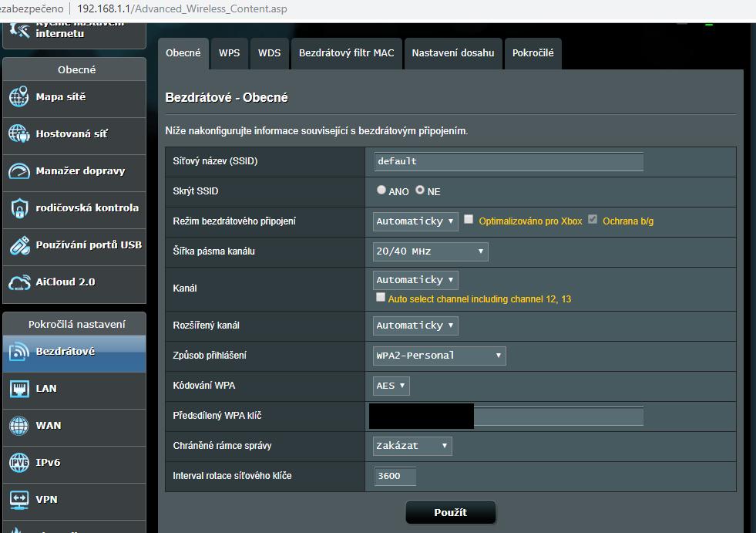Click the Hostovaná síť icon
The height and width of the screenshot is (533, 756).
[x=18, y=133]
